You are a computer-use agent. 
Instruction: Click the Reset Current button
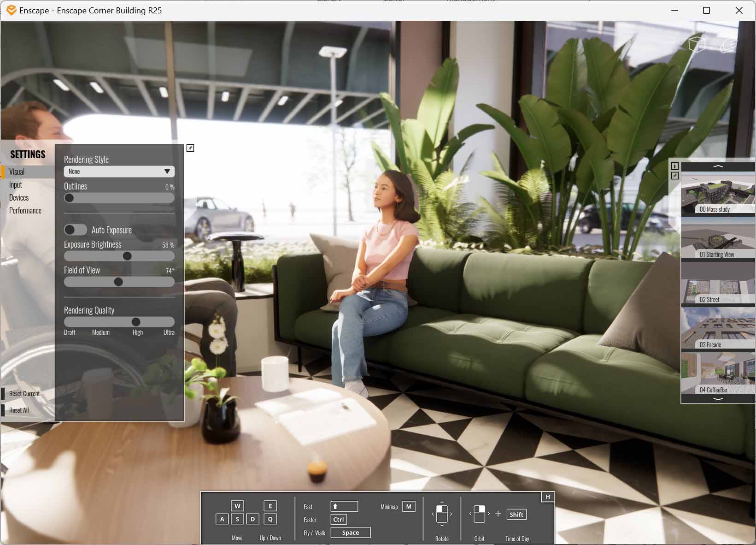coord(24,393)
